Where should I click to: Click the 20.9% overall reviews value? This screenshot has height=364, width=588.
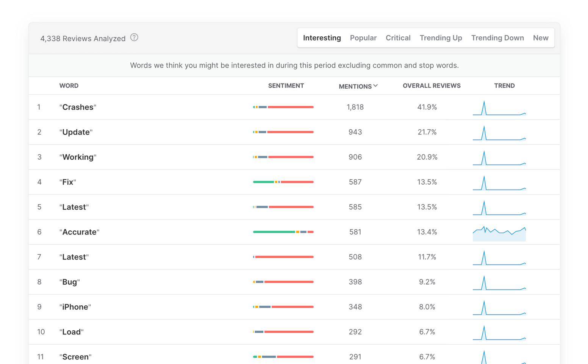click(x=427, y=157)
